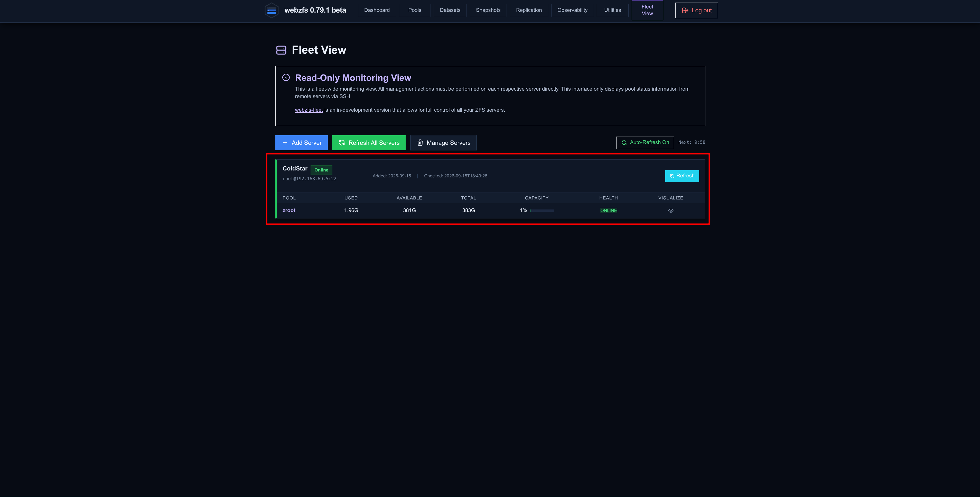980x497 pixels.
Task: Open the Dashboard nav item
Action: (377, 10)
